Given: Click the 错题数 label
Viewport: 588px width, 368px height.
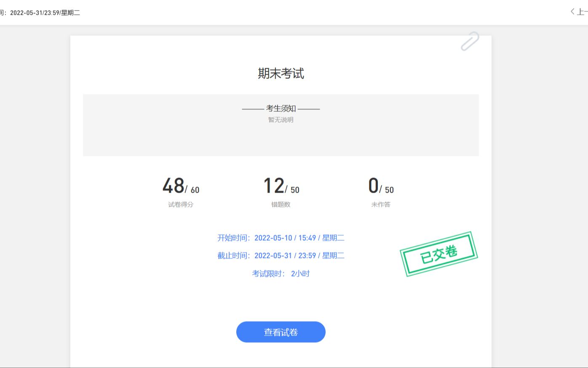Looking at the screenshot, I should tap(281, 204).
